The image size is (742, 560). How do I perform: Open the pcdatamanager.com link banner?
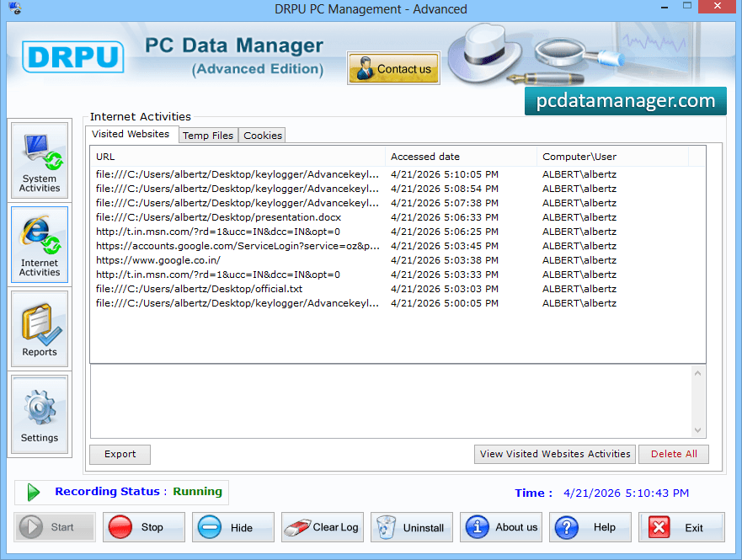[x=626, y=101]
